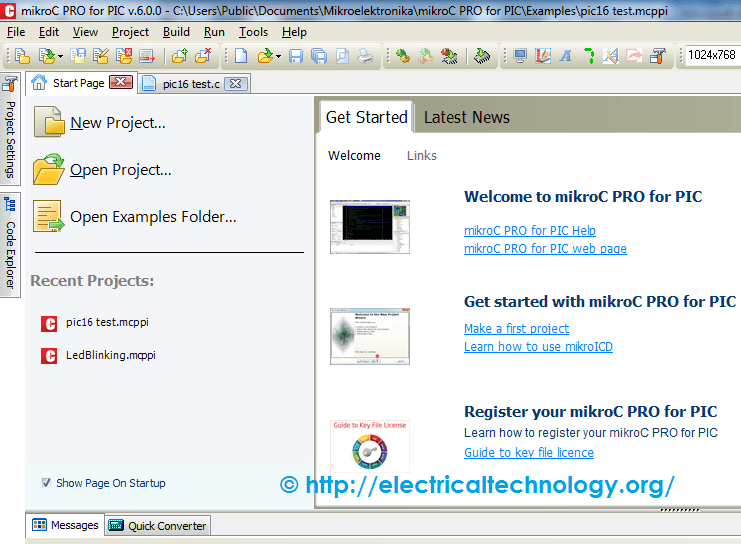741x544 pixels.
Task: Open the Seven Segment Editor icon
Action: coord(589,56)
